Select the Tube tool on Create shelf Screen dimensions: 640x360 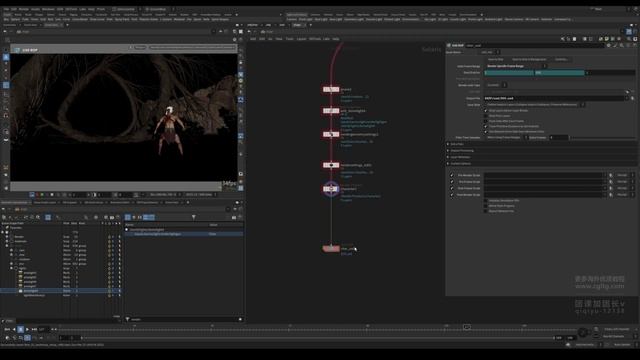[x=25, y=19]
